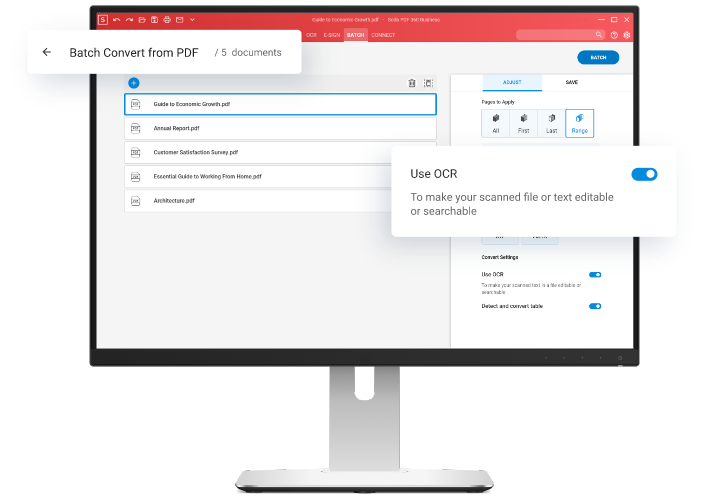Image resolution: width=704 pixels, height=497 pixels.
Task: Select Architecture.pdf in the list
Action: pyautogui.click(x=259, y=201)
